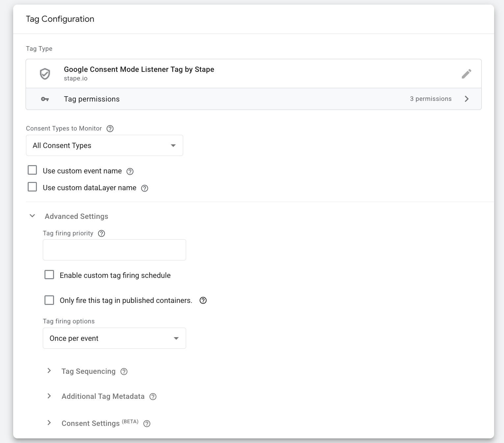Open help icon beside Consent Settings

click(147, 424)
